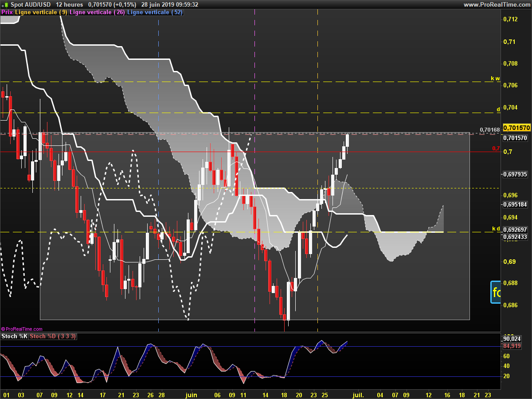Open the Ligne verticale ( 52) label
Screen dimensions: 532x399
pos(155,12)
